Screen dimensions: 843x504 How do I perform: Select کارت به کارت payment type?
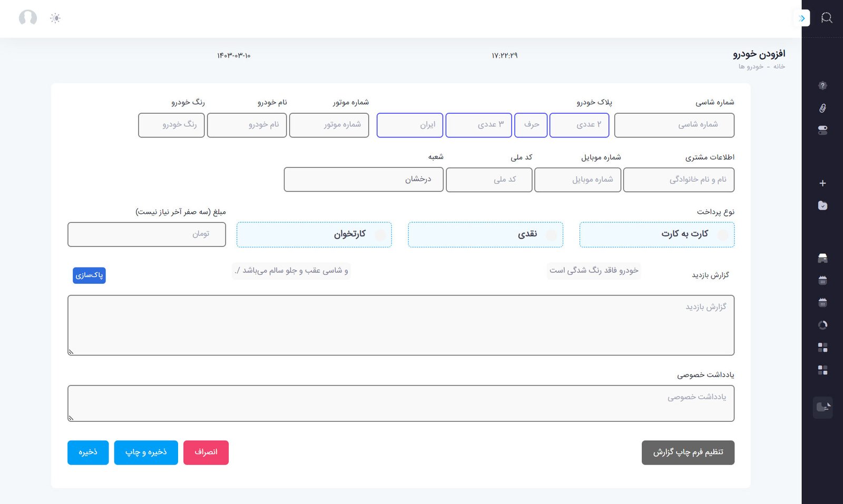coord(656,234)
